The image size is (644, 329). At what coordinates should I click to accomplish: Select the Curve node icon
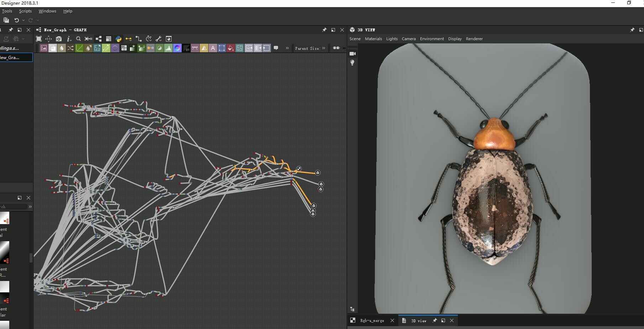coord(79,48)
